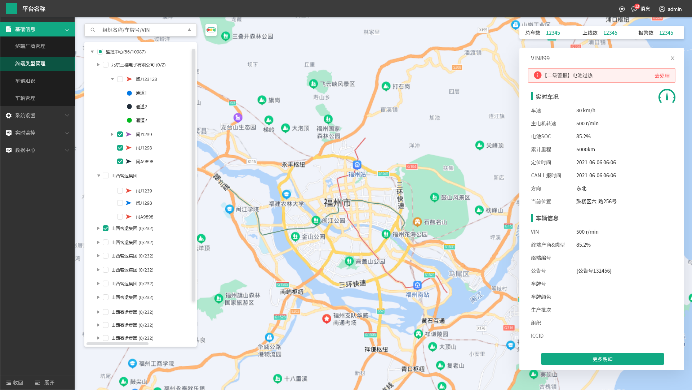Viewport: 692px width, 390px height.
Task: Click the green speedometer gauge icon
Action: (666, 96)
